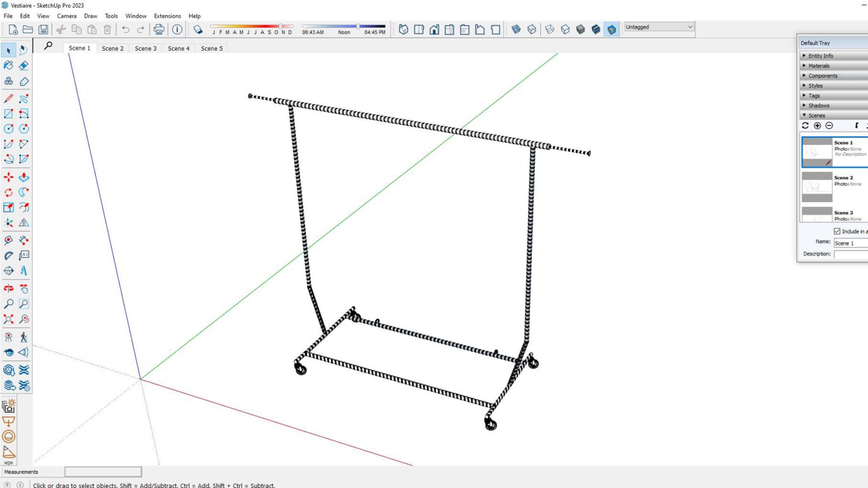The width and height of the screenshot is (868, 488).
Task: Choose the Orbit camera tool
Action: 9,289
